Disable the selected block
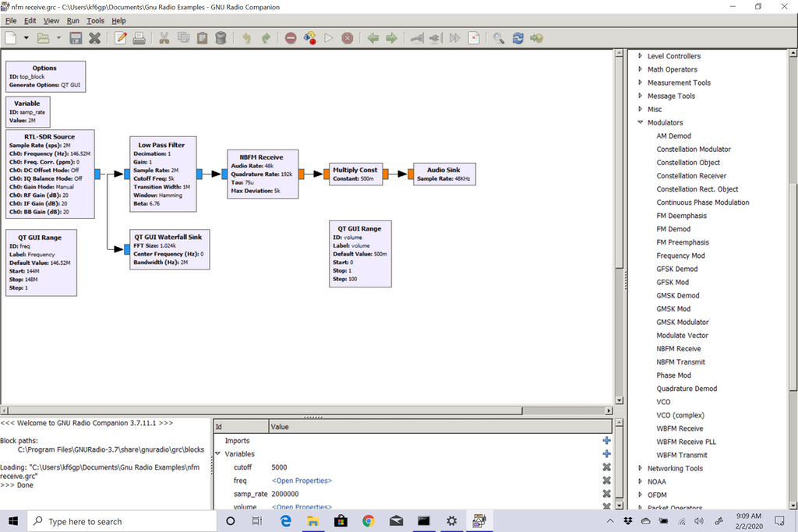This screenshot has width=798, height=532. tap(435, 38)
